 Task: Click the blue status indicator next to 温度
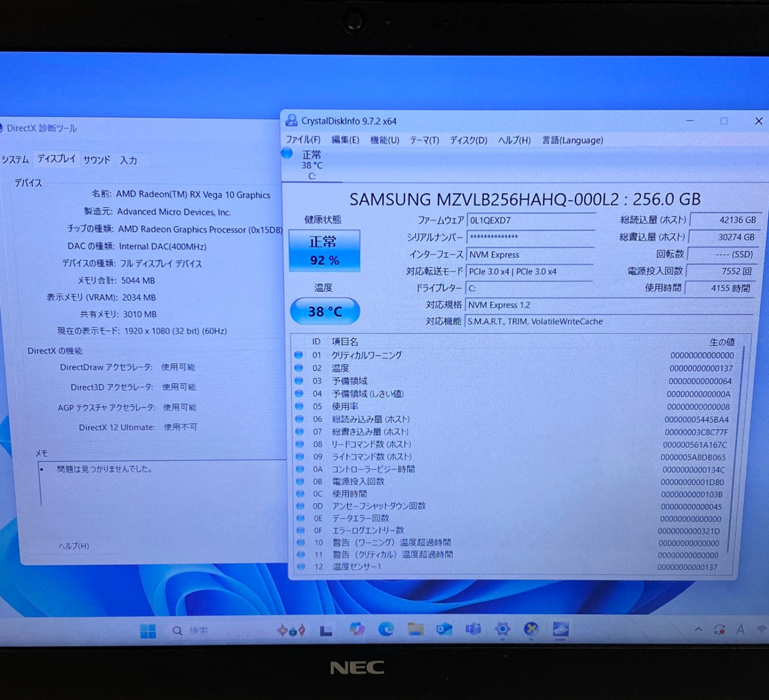point(299,368)
